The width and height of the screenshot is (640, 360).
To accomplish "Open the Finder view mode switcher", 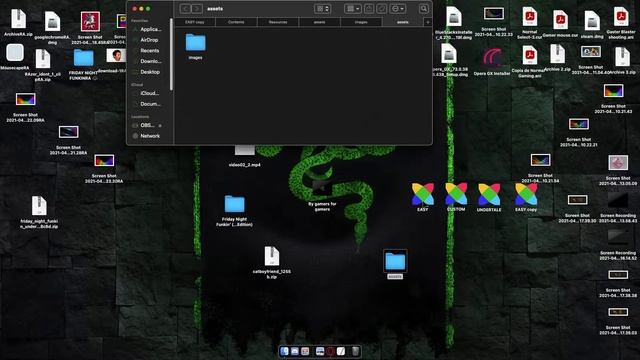I will pos(322,9).
